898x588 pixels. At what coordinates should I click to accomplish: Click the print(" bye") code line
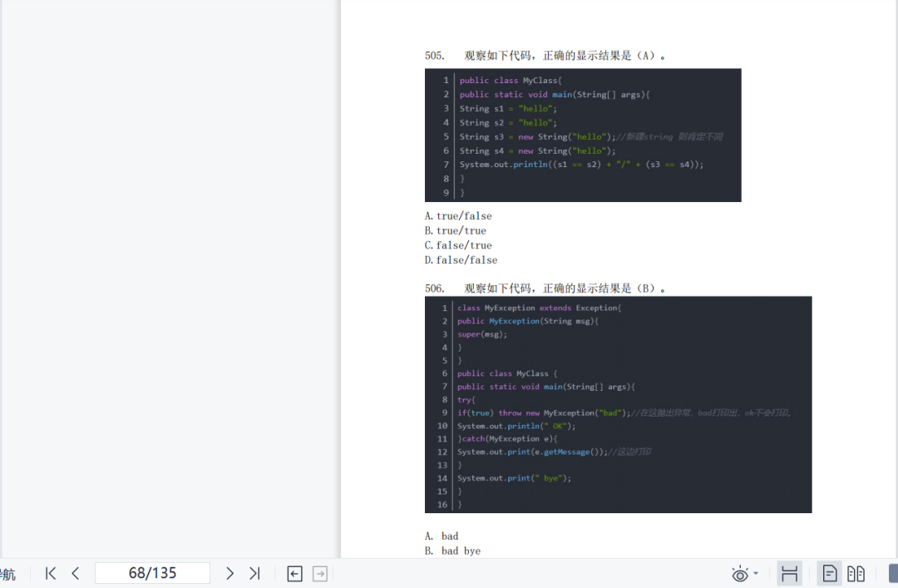[515, 478]
